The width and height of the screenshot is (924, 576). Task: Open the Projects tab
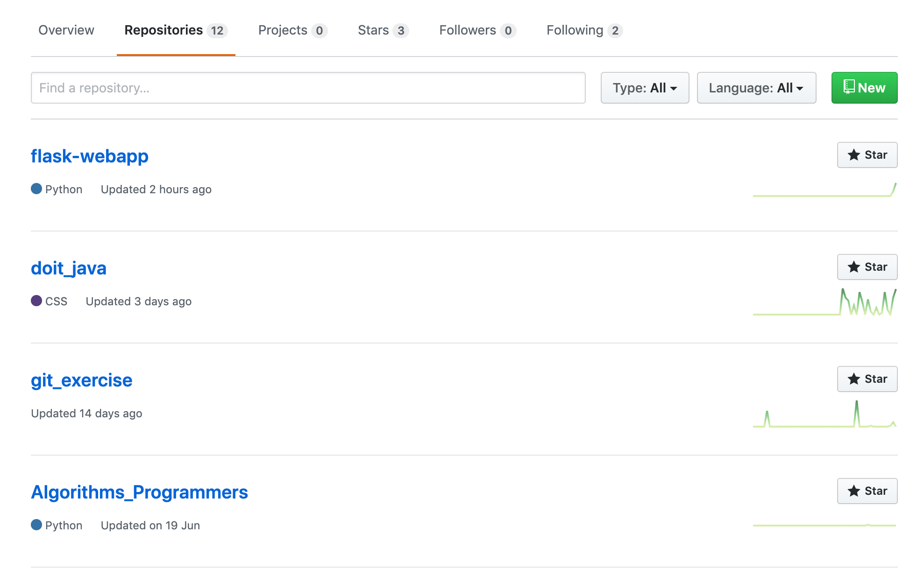(292, 30)
